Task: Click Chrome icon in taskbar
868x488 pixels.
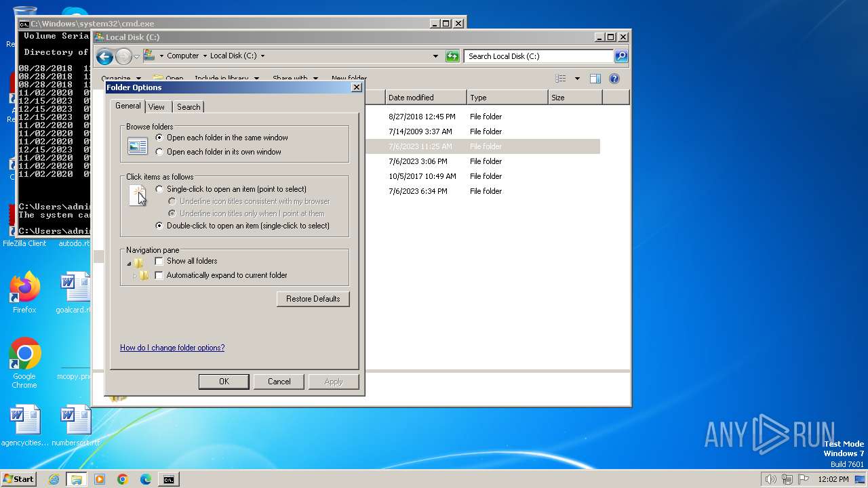Action: pyautogui.click(x=123, y=479)
